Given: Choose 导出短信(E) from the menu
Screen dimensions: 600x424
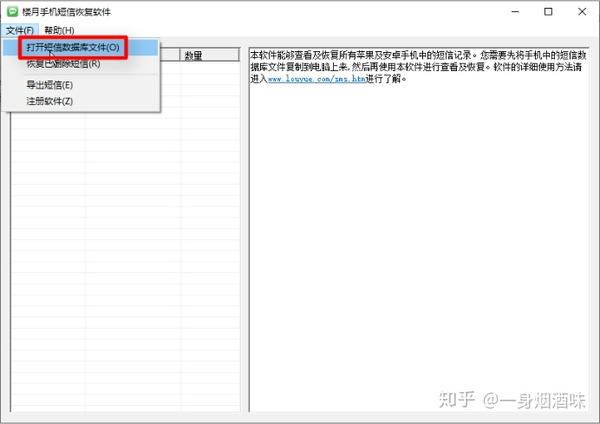Looking at the screenshot, I should (x=81, y=85).
